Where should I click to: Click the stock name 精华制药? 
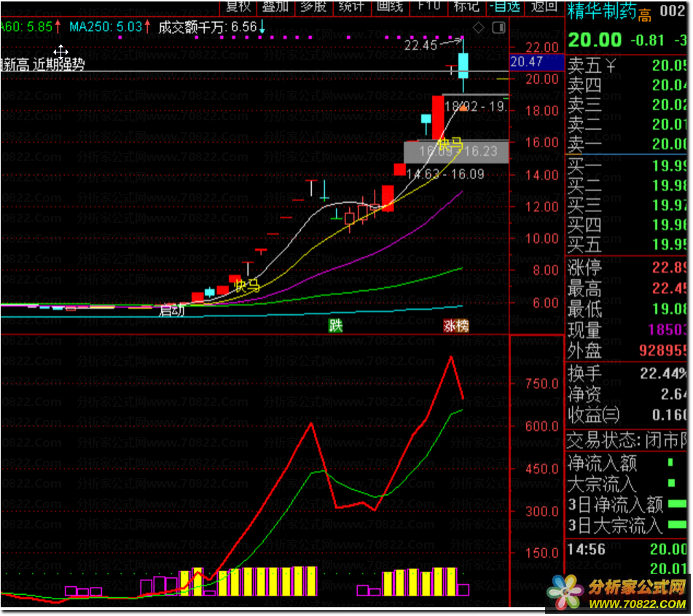602,11
